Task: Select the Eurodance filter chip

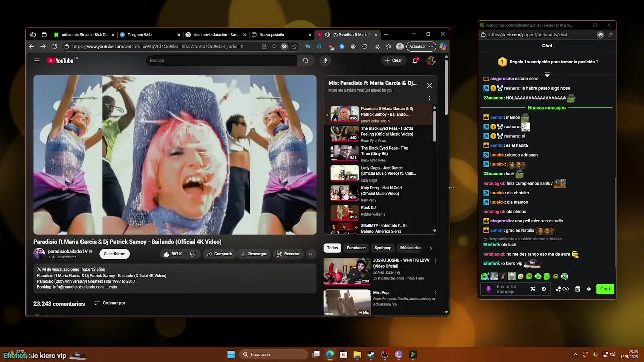Action: pyautogui.click(x=356, y=248)
